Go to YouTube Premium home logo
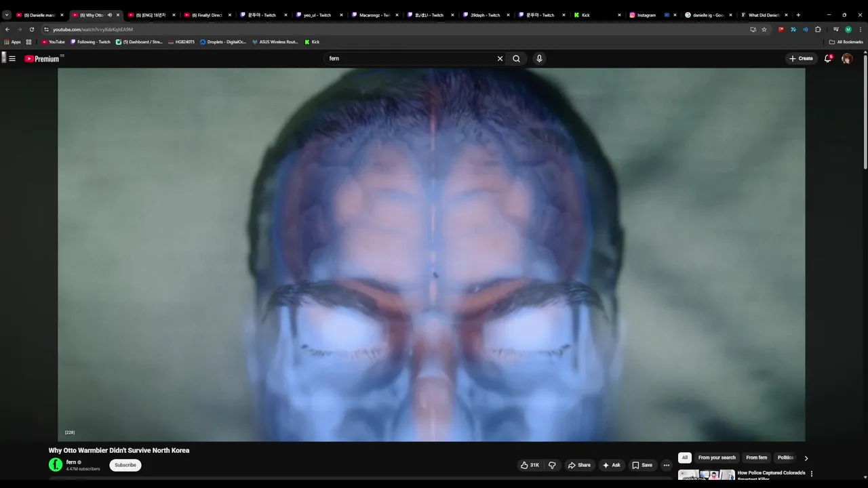The width and height of the screenshot is (868, 488). click(x=42, y=59)
